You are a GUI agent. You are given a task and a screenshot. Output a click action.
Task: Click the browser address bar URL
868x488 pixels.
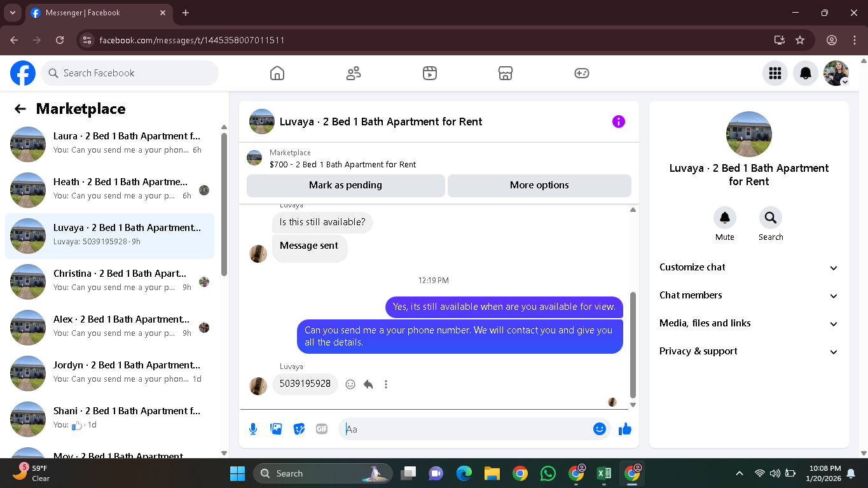click(x=192, y=40)
